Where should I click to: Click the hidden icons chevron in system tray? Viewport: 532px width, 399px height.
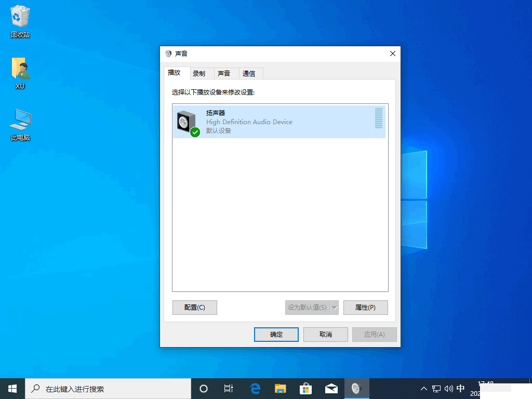pyautogui.click(x=424, y=388)
